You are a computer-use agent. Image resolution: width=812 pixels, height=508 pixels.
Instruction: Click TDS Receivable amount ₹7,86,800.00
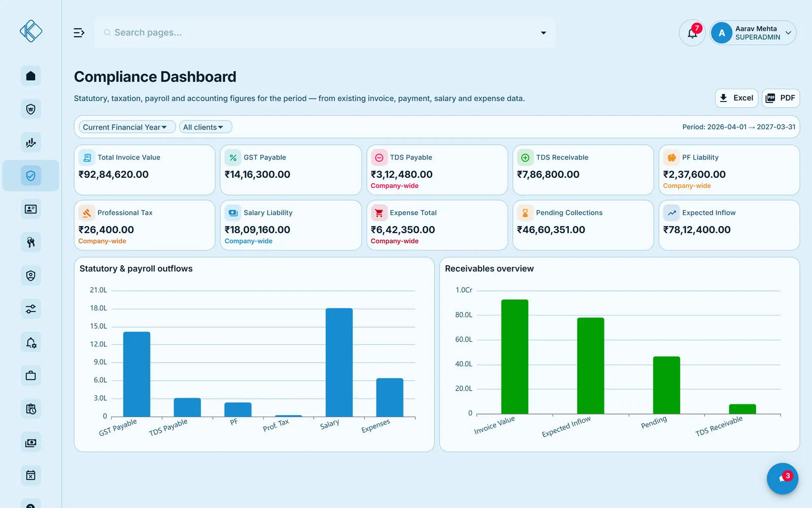(x=548, y=174)
